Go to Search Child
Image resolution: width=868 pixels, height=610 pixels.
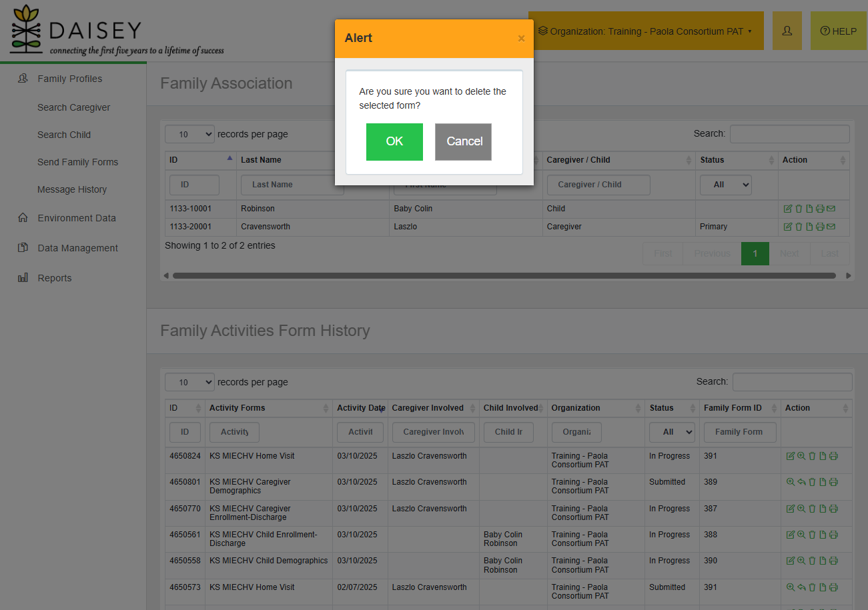coord(64,135)
